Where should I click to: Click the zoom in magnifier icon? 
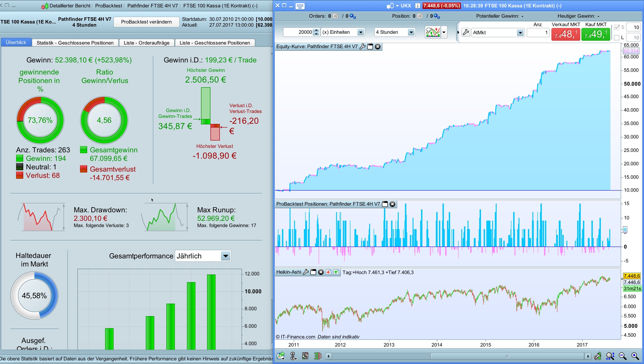(x=635, y=356)
